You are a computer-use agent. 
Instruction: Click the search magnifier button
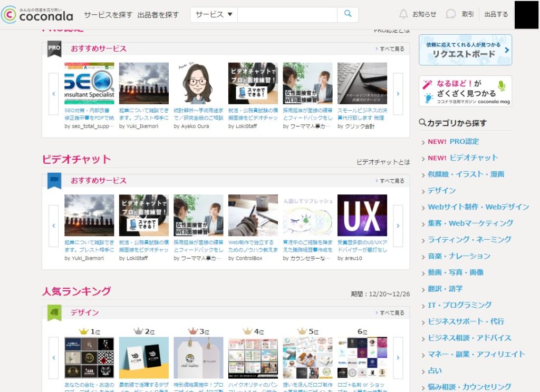(x=348, y=14)
